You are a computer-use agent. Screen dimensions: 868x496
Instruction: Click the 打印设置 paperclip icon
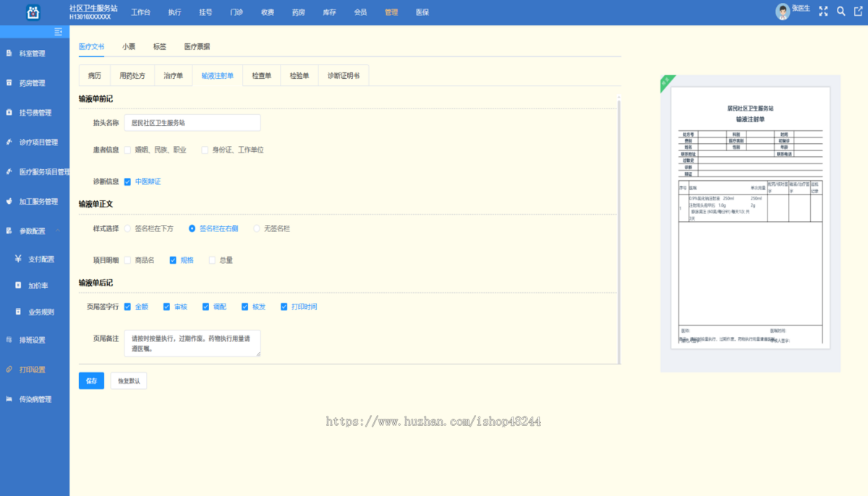[x=9, y=369]
